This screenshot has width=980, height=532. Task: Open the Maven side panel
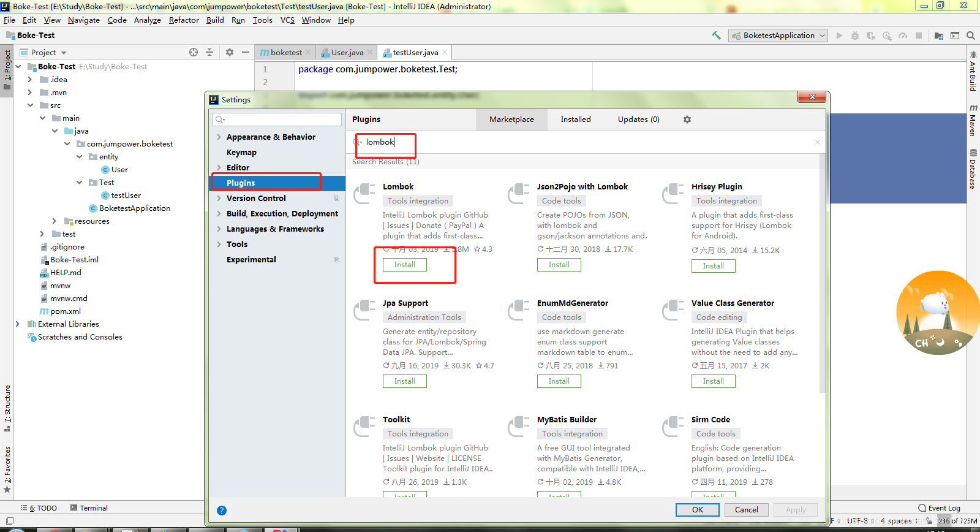[973, 121]
